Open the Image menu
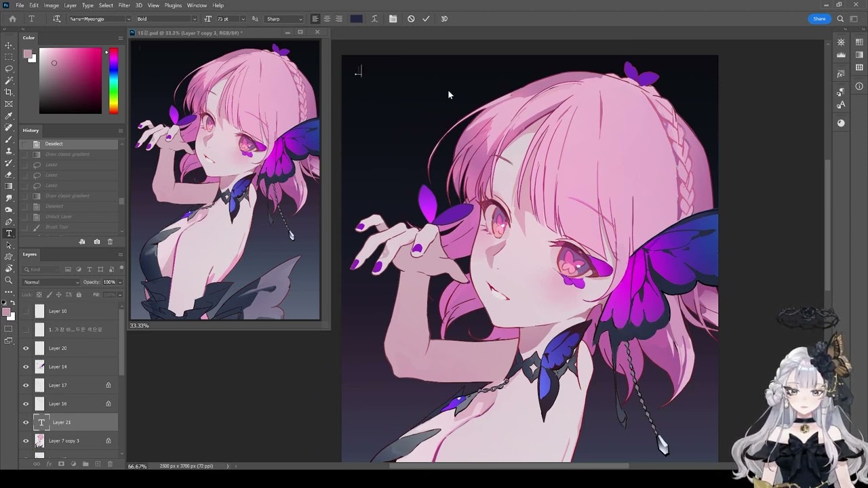868x488 pixels. point(52,5)
